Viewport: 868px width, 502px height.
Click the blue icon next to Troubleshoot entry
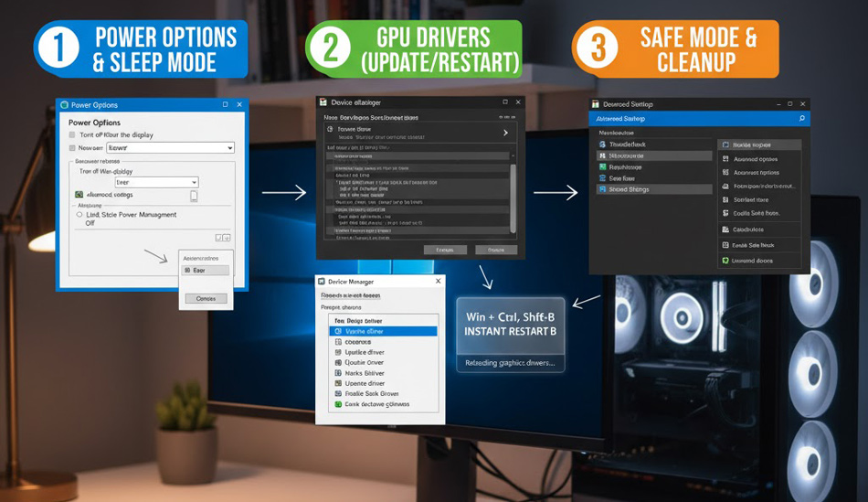pyautogui.click(x=602, y=144)
